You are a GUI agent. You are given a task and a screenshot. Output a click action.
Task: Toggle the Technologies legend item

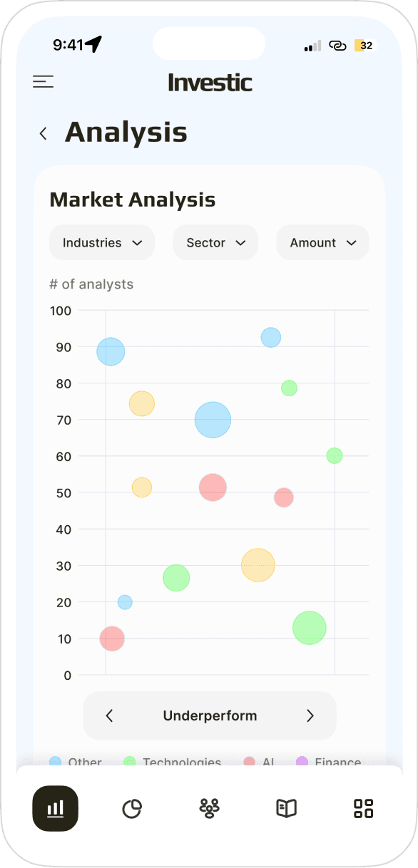(172, 762)
